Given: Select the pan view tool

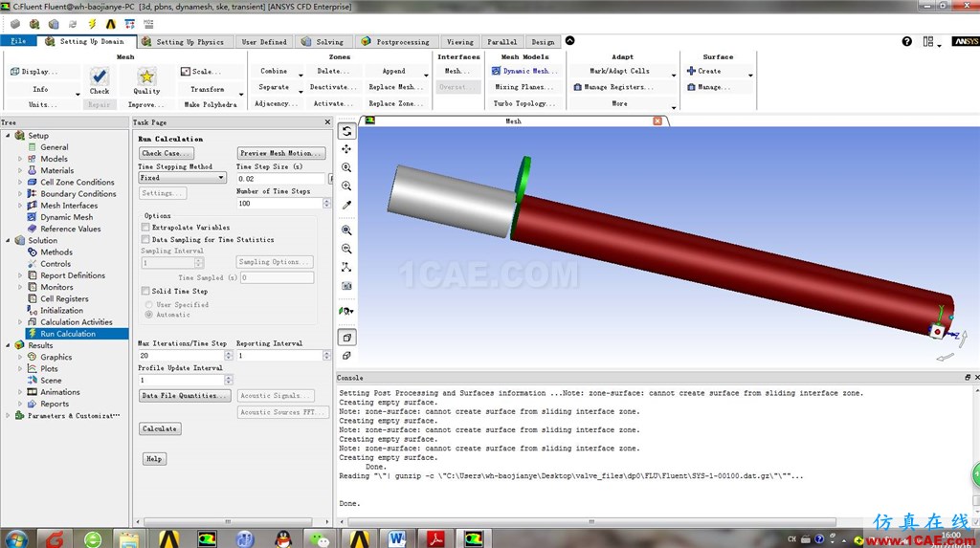Looking at the screenshot, I should point(346,149).
